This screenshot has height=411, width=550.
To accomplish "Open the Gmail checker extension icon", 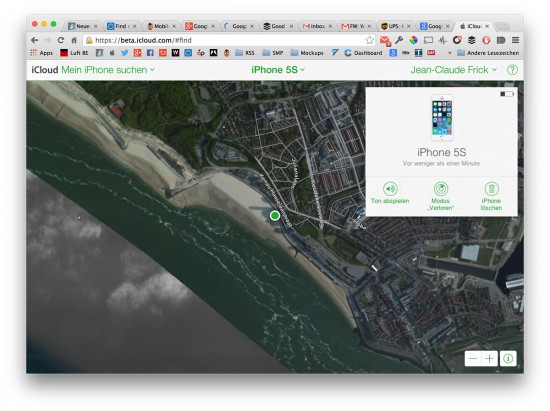I will pos(385,41).
